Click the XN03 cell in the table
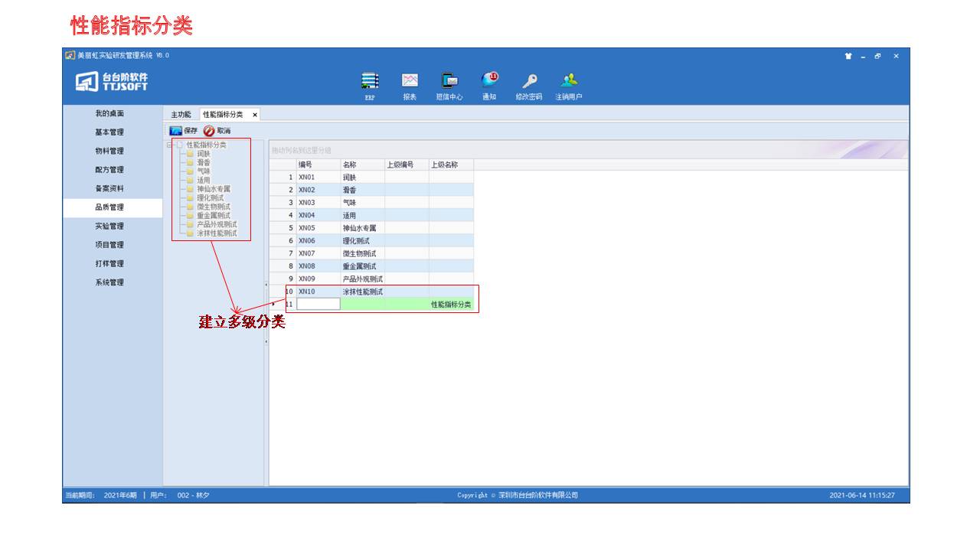This screenshot has height=551, width=980. point(318,202)
